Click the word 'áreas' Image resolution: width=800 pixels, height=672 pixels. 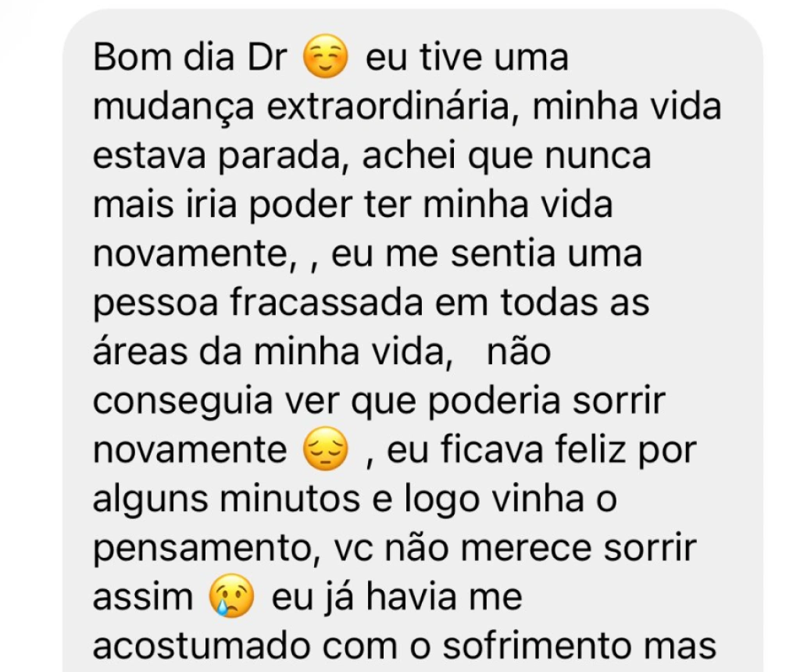pos(141,351)
